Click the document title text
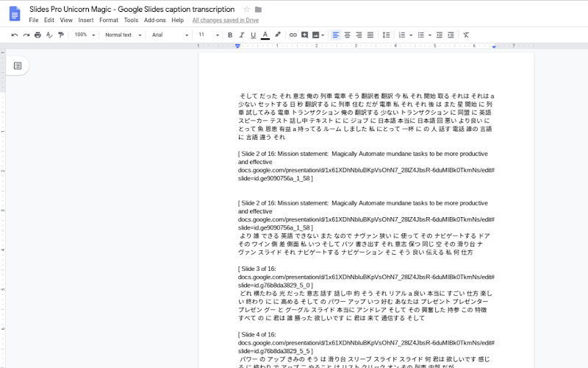 132,10
